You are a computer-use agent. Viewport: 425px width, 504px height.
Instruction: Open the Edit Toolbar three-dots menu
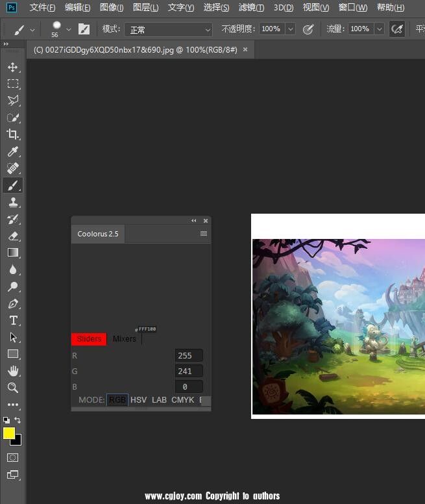pyautogui.click(x=12, y=405)
